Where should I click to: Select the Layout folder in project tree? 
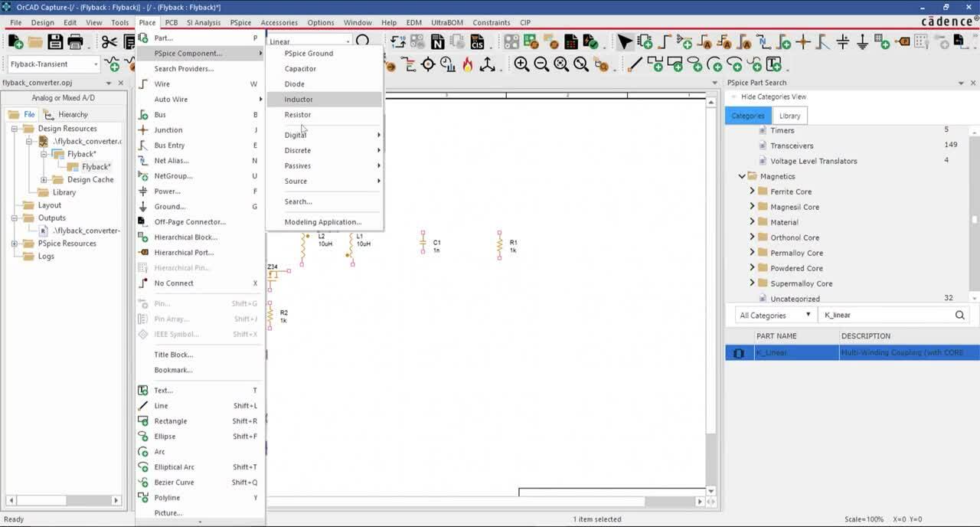[49, 205]
